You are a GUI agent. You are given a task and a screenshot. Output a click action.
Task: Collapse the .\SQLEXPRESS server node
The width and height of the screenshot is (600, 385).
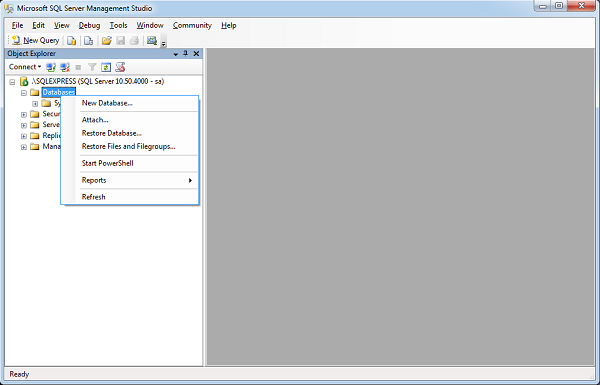tap(12, 82)
